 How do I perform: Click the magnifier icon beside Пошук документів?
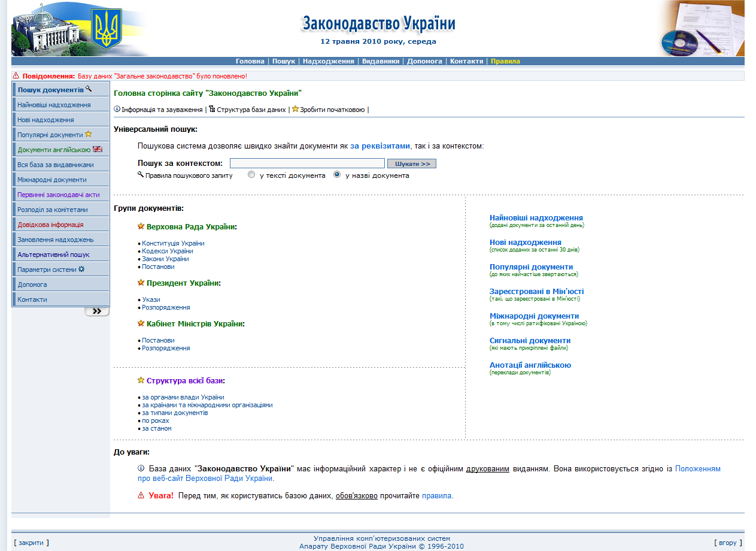click(x=89, y=89)
